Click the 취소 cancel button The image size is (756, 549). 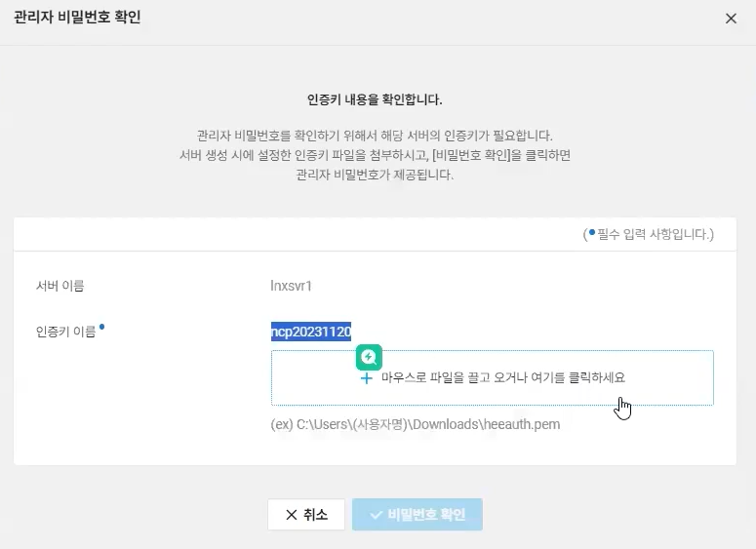[306, 514]
